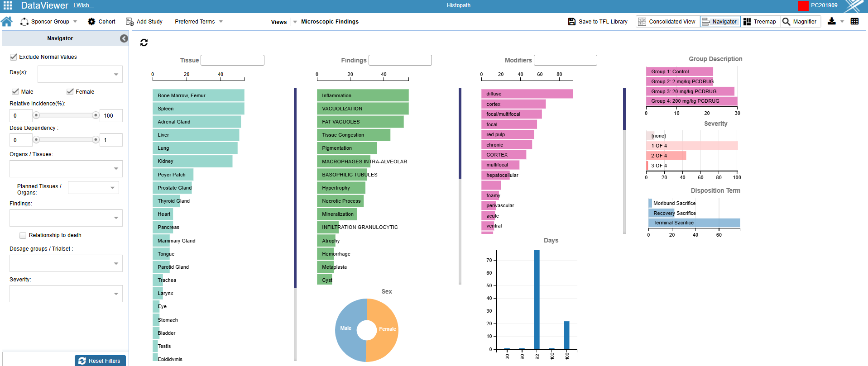
Task: Uncheck the Male checkbox
Action: [15, 92]
